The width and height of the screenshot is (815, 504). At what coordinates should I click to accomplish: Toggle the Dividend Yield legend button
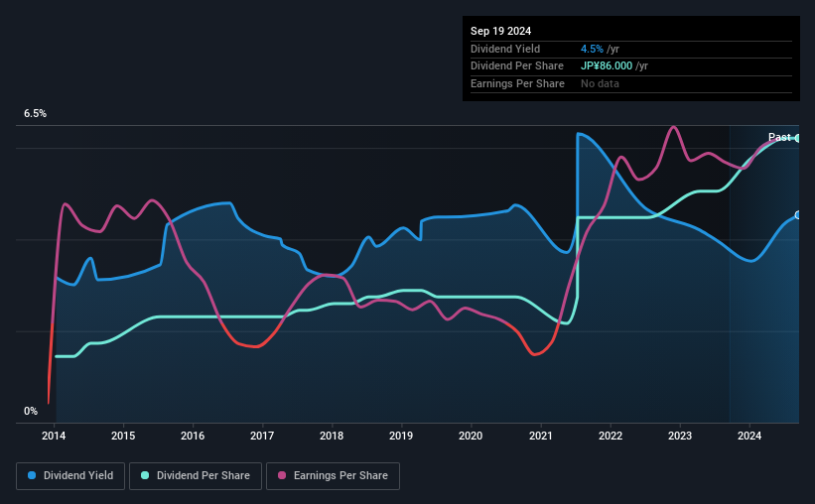[70, 476]
